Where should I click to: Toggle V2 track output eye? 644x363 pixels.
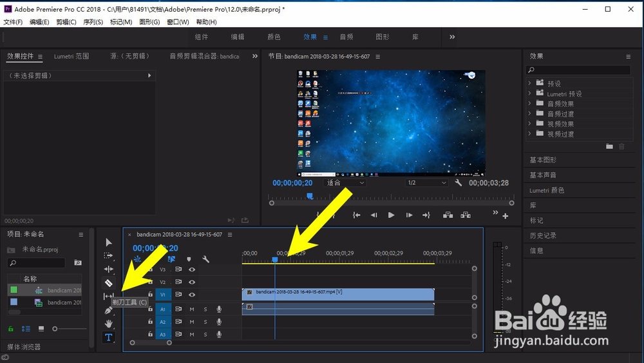(x=192, y=282)
